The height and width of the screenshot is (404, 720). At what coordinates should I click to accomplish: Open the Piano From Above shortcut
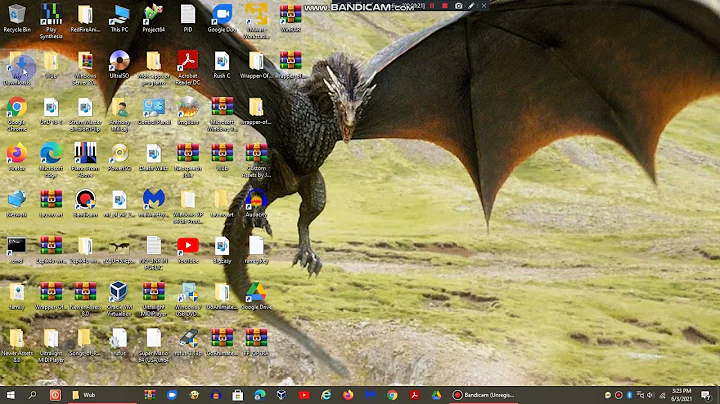pyautogui.click(x=85, y=160)
